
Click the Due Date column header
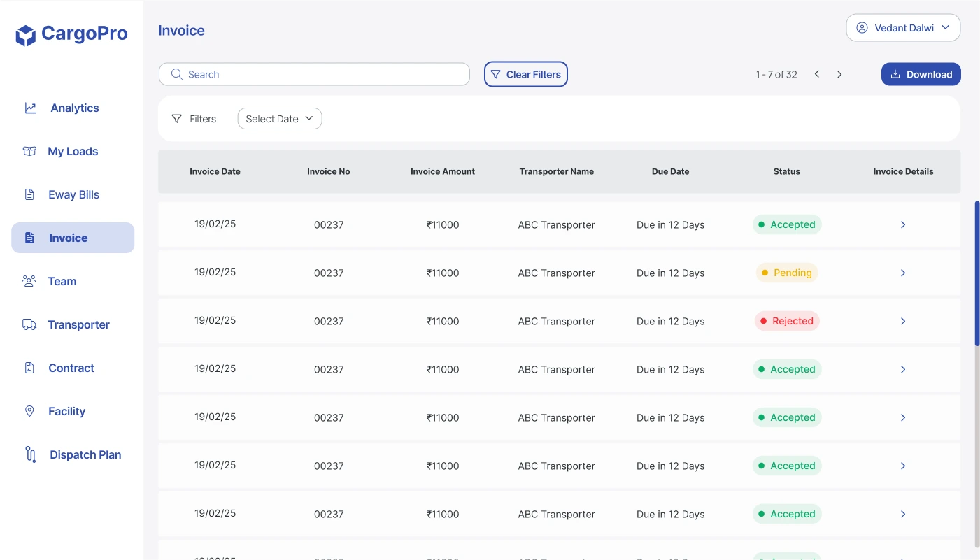671,171
